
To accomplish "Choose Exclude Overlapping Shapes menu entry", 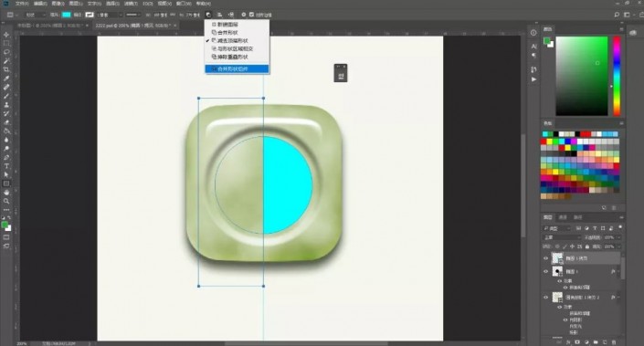I will [x=237, y=57].
